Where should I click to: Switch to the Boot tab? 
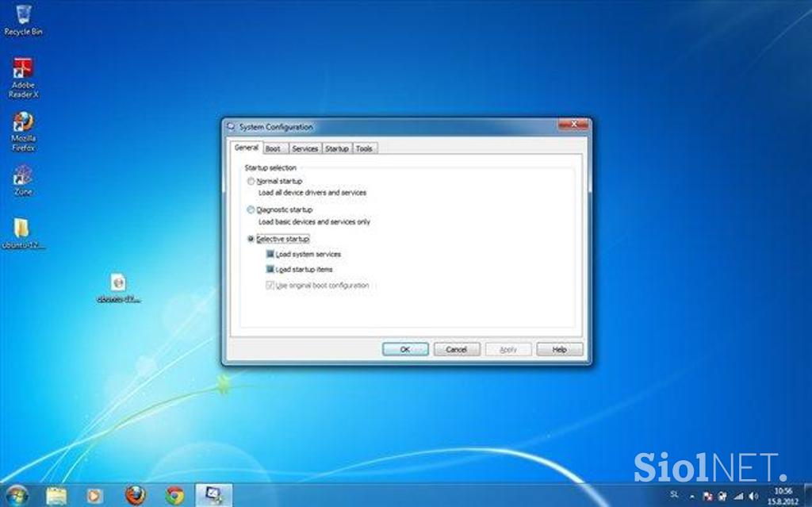click(x=273, y=149)
